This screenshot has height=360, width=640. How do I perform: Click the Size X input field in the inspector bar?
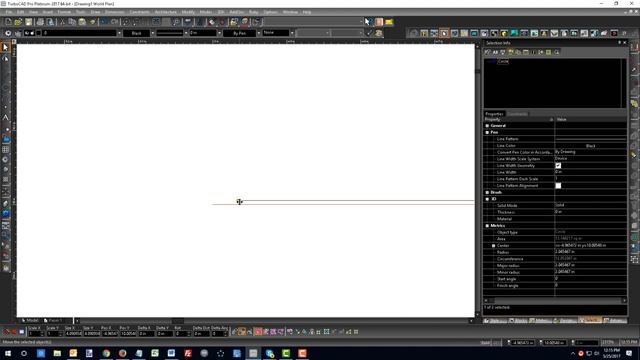pos(73,333)
